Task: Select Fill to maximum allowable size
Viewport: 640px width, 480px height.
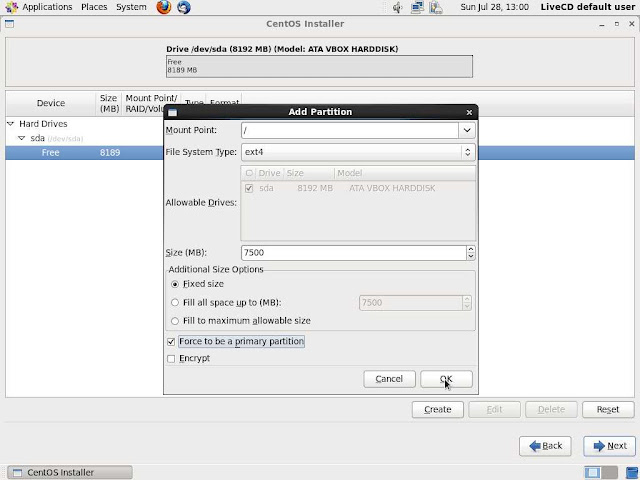Action: pos(175,321)
